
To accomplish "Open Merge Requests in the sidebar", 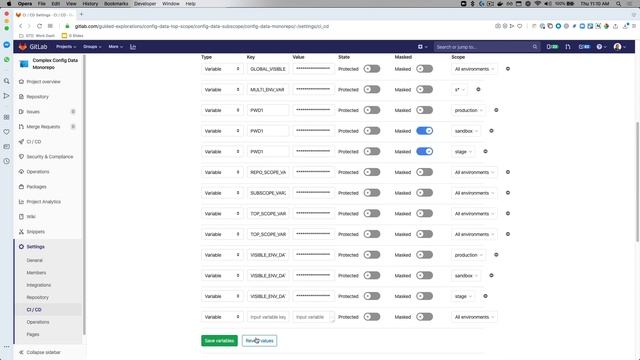I will coord(40,127).
